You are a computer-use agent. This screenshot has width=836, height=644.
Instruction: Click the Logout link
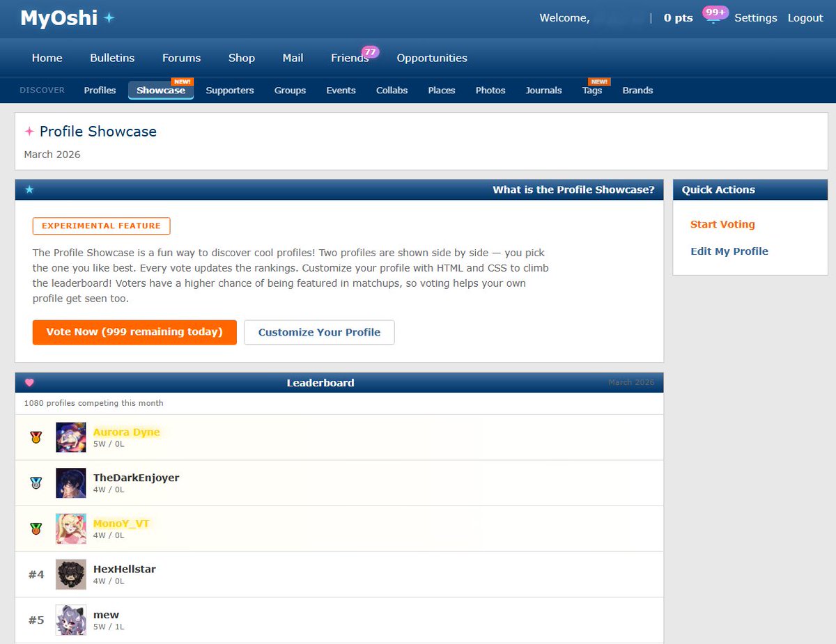(x=805, y=18)
